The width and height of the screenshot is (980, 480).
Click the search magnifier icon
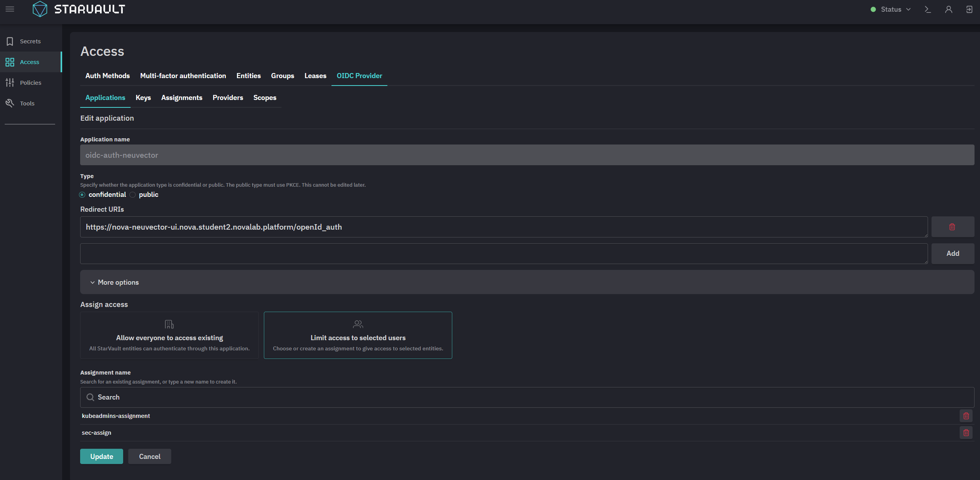(90, 397)
